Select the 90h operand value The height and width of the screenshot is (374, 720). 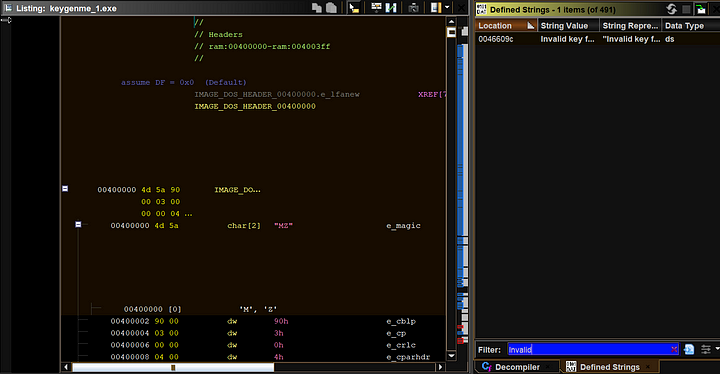pos(281,321)
